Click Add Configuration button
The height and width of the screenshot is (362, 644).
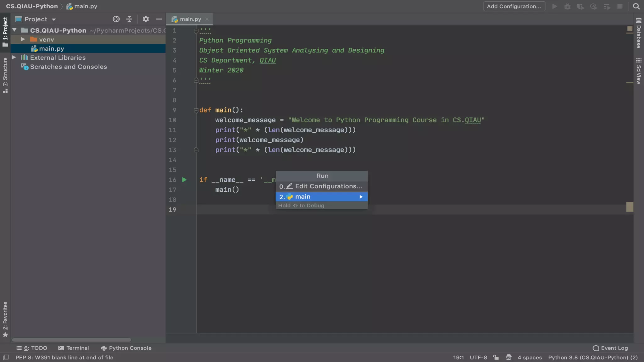[514, 6]
